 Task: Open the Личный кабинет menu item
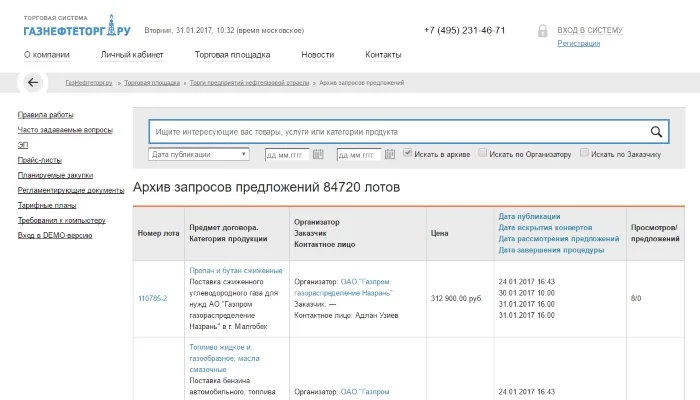tap(132, 55)
